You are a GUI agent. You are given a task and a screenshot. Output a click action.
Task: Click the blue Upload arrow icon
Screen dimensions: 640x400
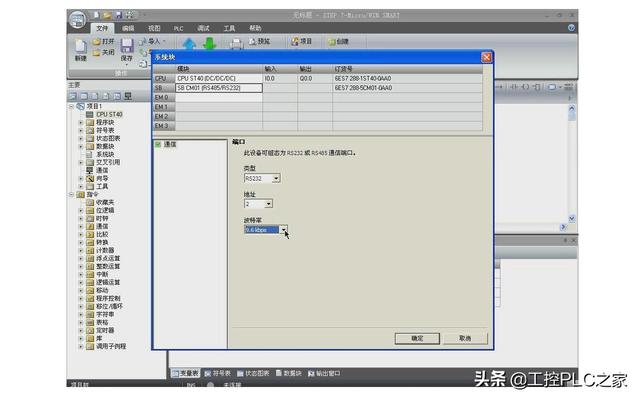pyautogui.click(x=189, y=44)
